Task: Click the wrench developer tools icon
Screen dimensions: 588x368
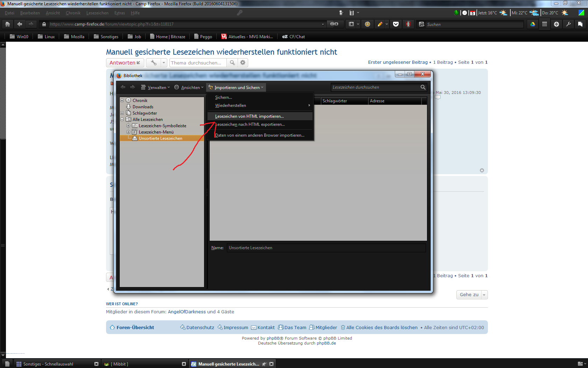Action: coord(568,24)
